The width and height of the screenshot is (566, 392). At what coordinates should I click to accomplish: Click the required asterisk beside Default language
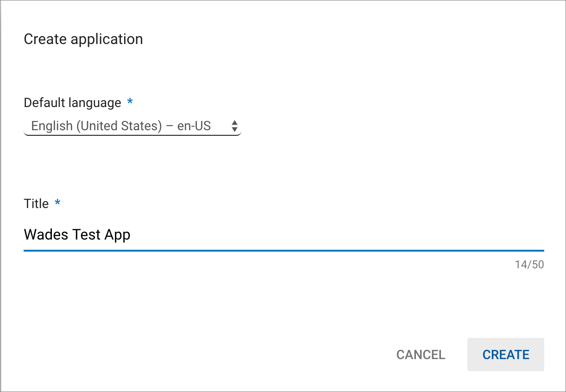coord(130,101)
